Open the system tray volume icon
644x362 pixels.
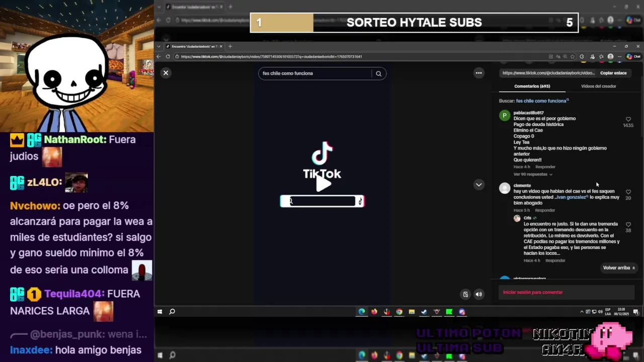600,312
